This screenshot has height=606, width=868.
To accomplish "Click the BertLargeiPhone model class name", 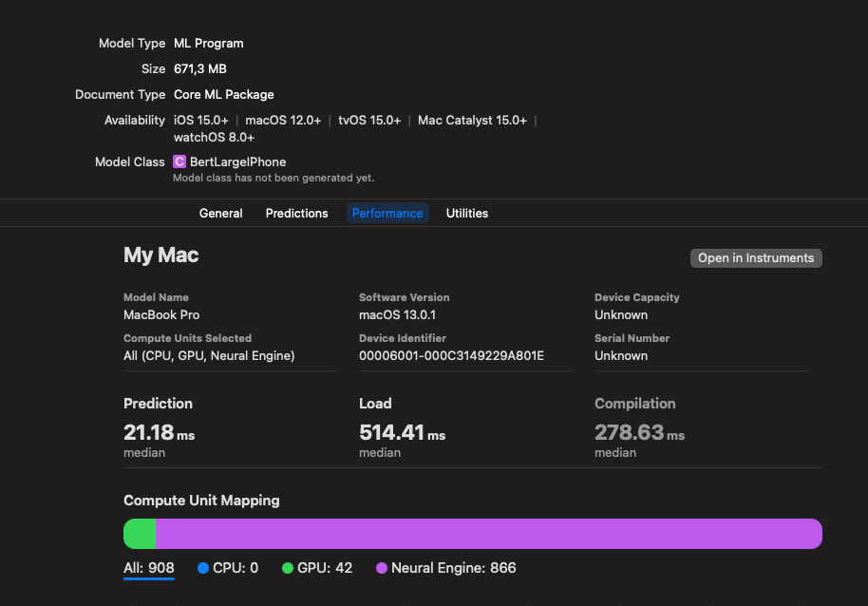I will [x=237, y=161].
